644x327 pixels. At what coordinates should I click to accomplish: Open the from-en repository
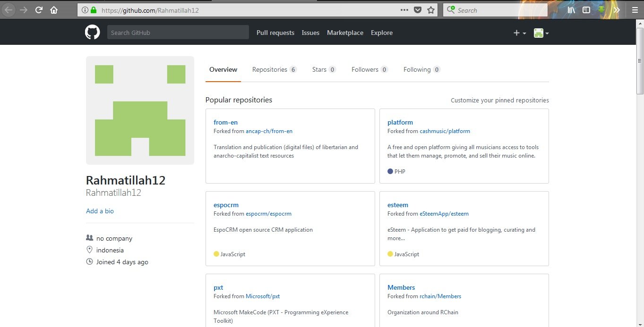tap(225, 122)
